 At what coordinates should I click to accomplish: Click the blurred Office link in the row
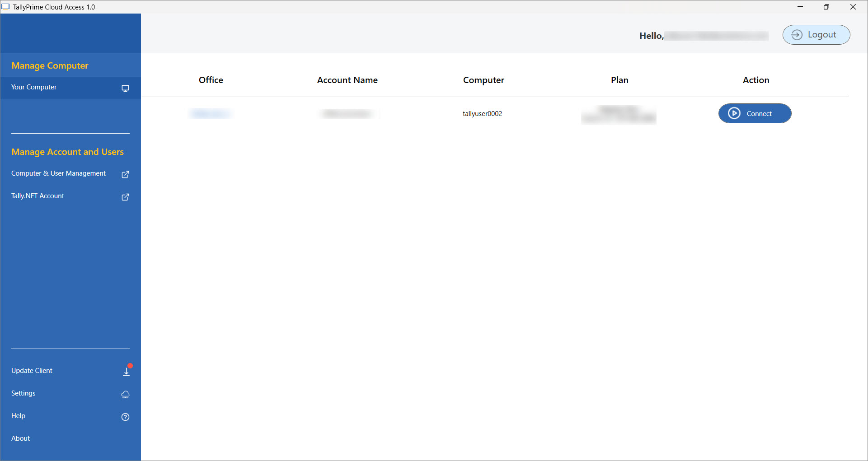point(211,114)
